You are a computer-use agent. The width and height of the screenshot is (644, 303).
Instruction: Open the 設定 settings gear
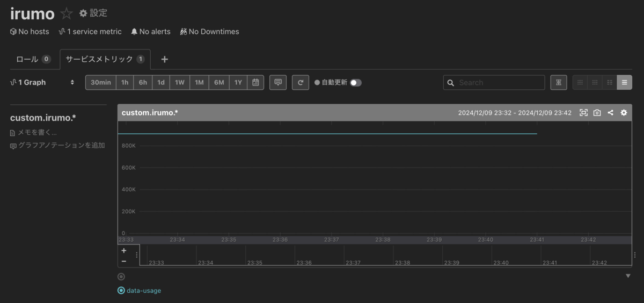93,13
